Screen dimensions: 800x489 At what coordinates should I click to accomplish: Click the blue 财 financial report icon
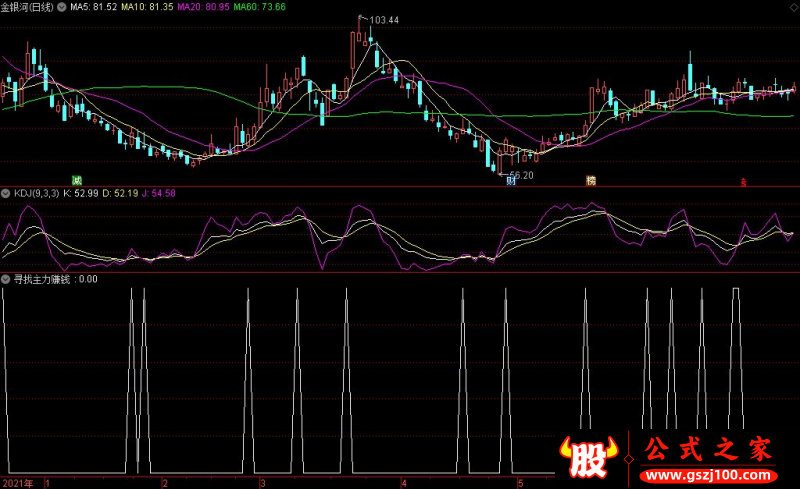(511, 180)
